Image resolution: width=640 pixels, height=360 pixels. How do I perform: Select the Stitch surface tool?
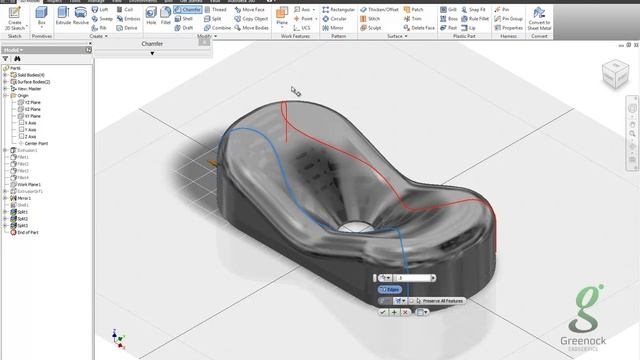click(370, 19)
